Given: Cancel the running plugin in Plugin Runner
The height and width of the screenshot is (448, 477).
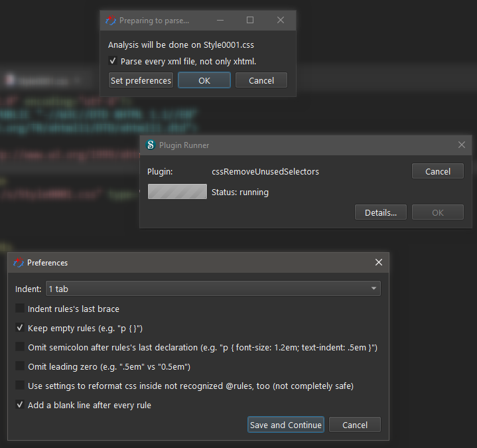Looking at the screenshot, I should point(438,171).
